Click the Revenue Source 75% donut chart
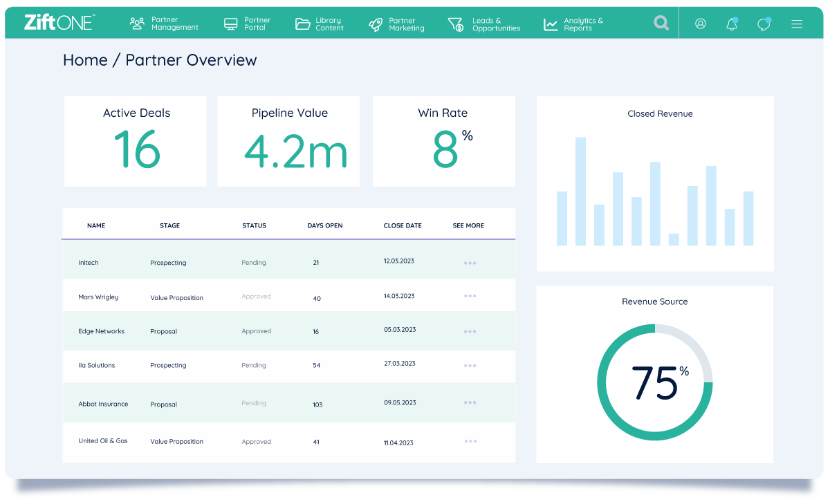This screenshot has height=504, width=830. (654, 382)
